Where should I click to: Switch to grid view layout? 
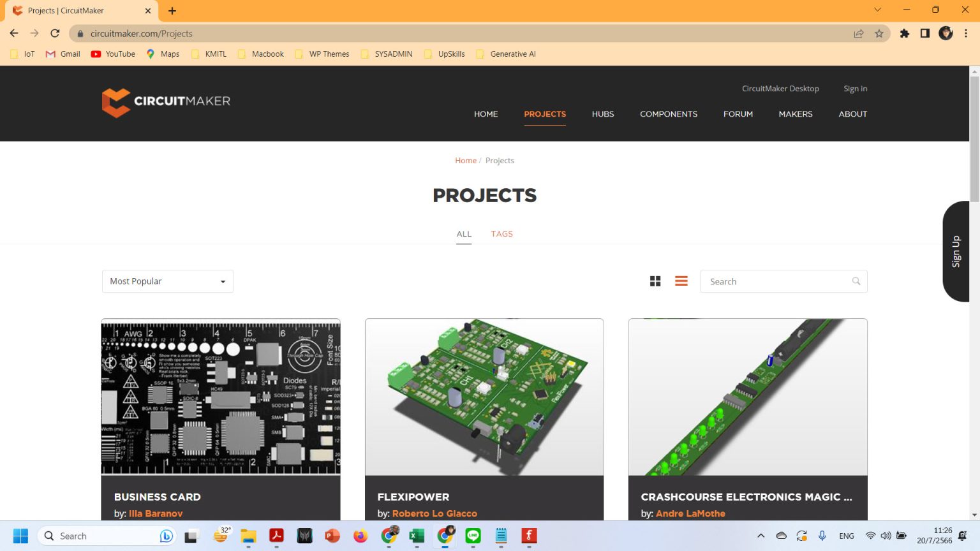[655, 281]
